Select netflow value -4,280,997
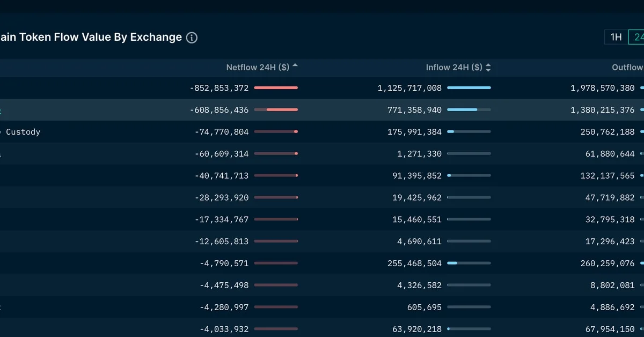This screenshot has height=337, width=644. click(224, 308)
